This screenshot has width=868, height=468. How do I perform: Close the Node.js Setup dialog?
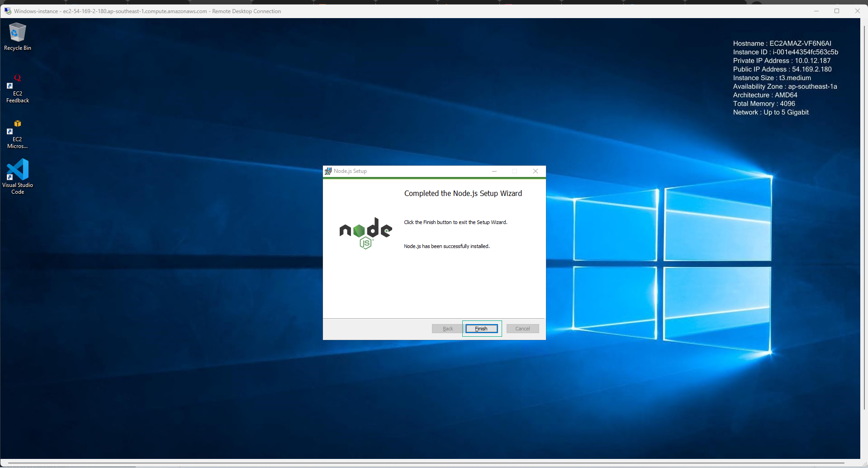(x=536, y=171)
